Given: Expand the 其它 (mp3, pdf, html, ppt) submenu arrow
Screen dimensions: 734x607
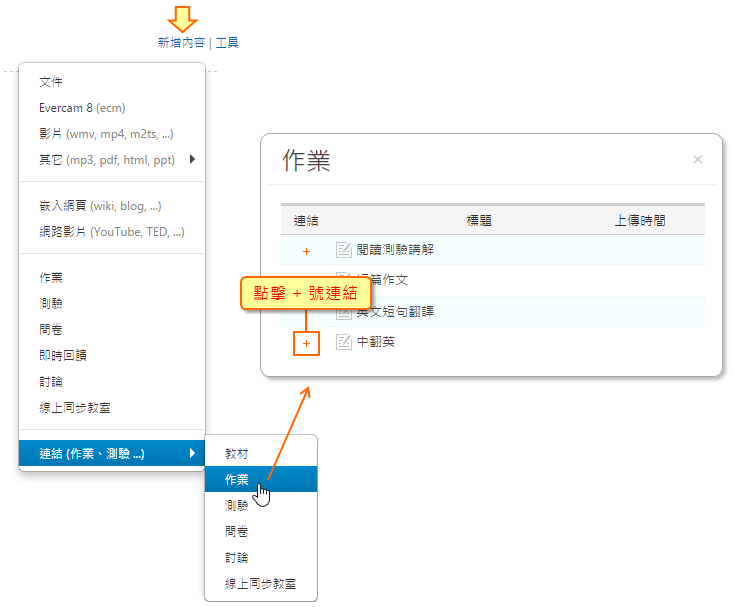Looking at the screenshot, I should [x=191, y=159].
